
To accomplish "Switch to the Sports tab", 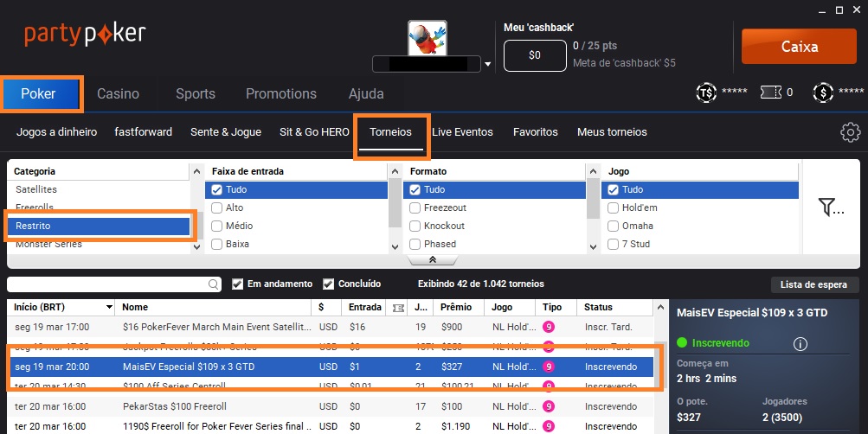I will [196, 93].
